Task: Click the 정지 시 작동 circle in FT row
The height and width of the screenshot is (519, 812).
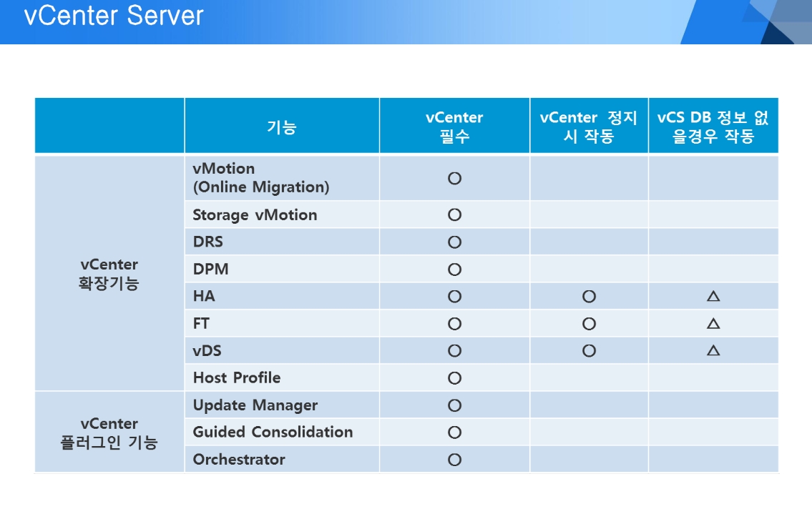Action: (x=590, y=324)
